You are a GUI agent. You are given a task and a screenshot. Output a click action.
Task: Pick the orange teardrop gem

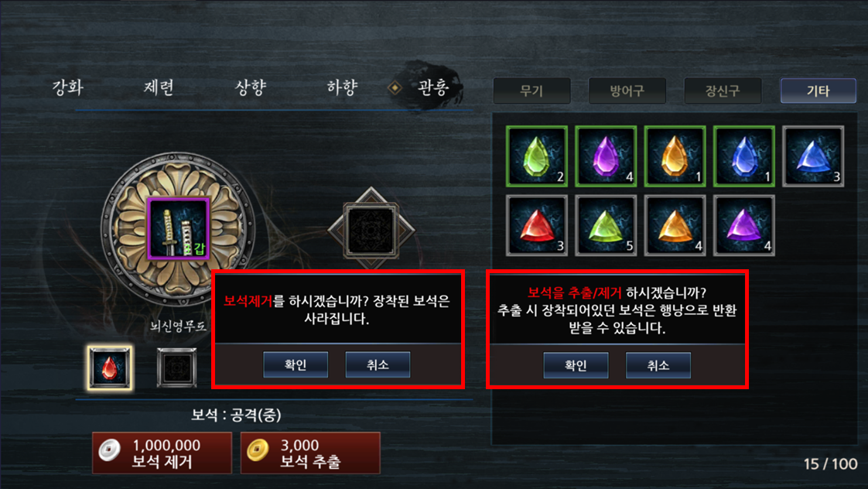click(x=675, y=156)
